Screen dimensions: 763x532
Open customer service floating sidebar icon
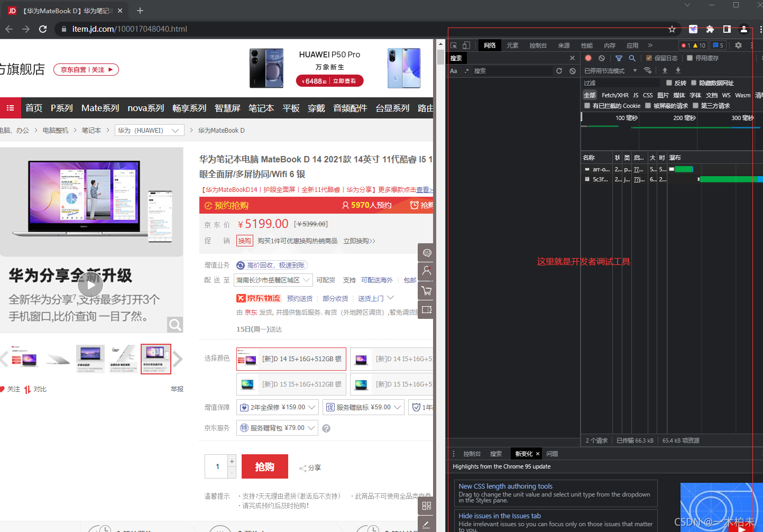point(427,253)
